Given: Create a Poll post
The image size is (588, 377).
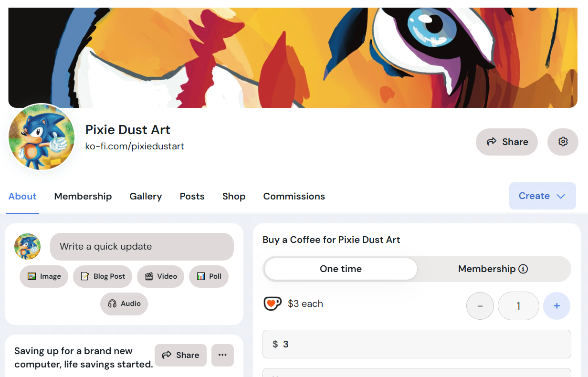Looking at the screenshot, I should click(x=209, y=276).
